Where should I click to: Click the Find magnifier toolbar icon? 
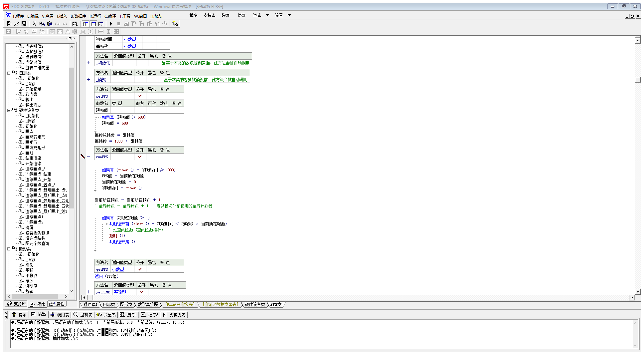[x=75, y=24]
